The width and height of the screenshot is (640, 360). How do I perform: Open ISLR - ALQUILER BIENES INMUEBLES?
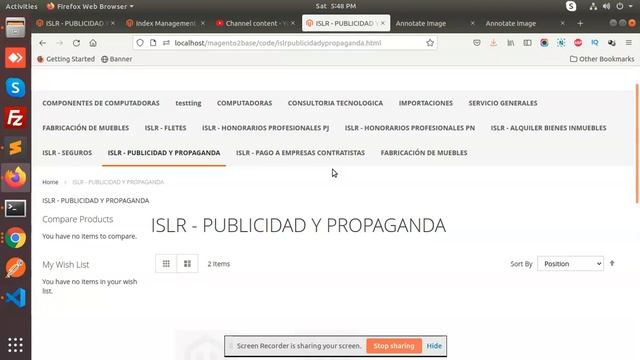548,128
